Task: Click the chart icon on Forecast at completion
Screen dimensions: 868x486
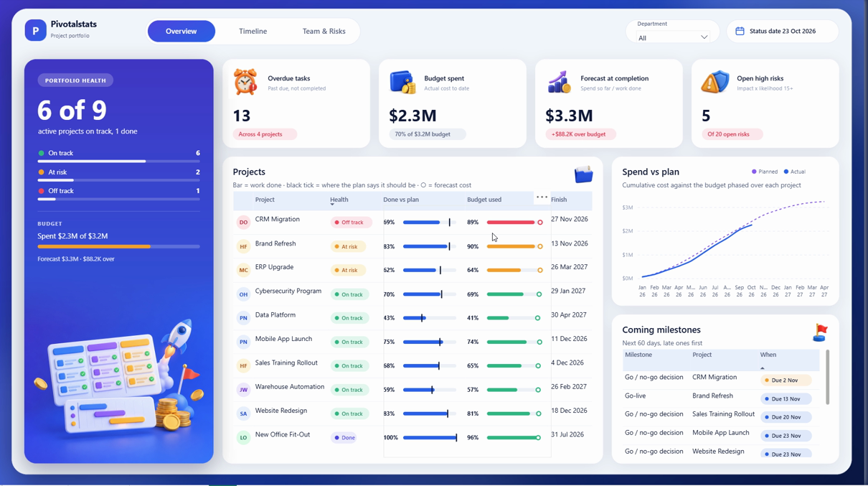Action: [x=559, y=82]
